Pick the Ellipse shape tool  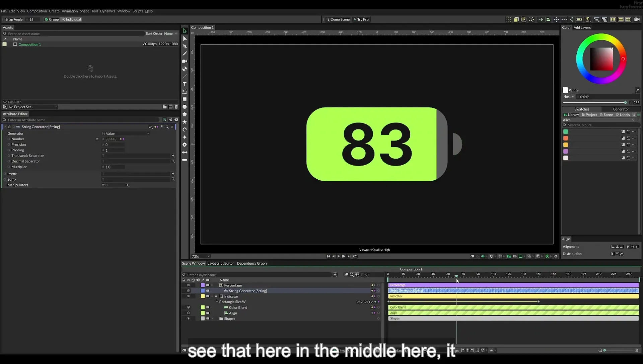[x=185, y=107]
